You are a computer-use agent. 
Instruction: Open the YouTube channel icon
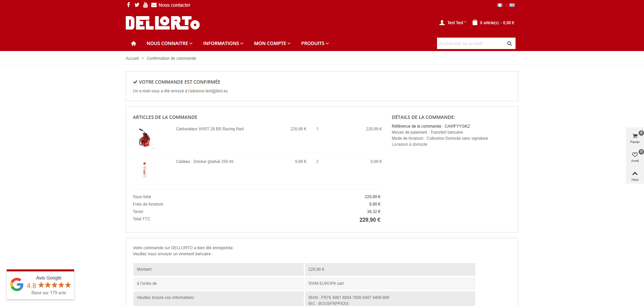pos(145,5)
